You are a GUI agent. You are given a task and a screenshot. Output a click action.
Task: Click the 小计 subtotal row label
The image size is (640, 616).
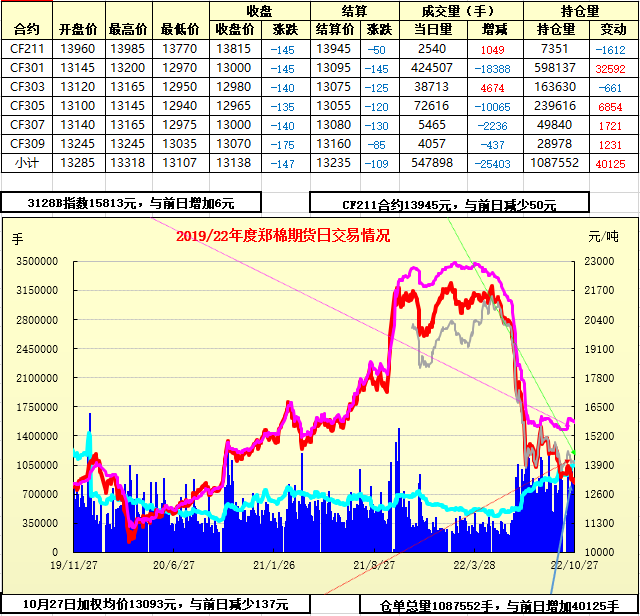[x=28, y=162]
